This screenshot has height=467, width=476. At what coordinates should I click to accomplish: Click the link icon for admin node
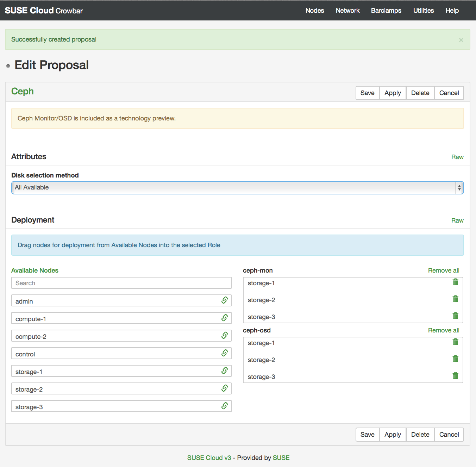click(225, 300)
